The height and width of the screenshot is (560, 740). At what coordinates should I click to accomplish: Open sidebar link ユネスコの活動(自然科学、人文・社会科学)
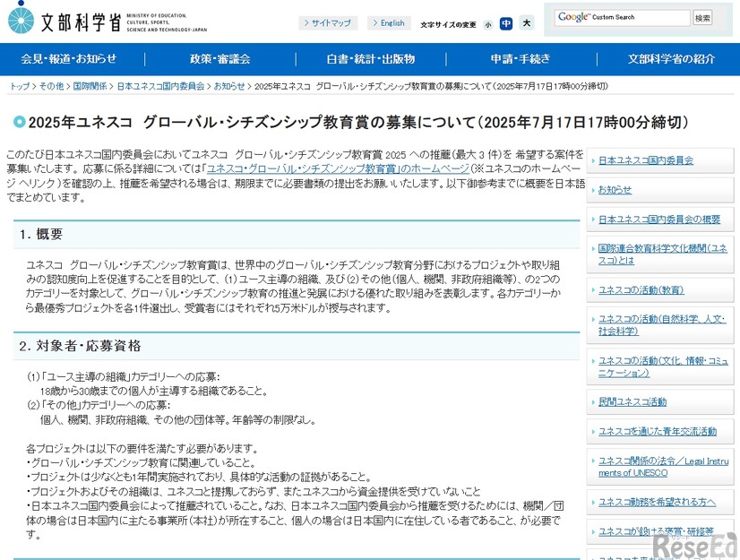662,325
